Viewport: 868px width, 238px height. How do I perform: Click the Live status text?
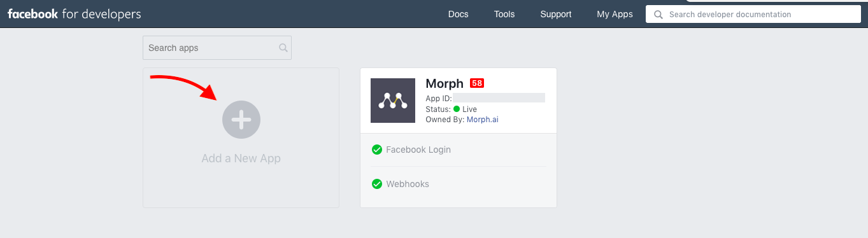point(469,109)
